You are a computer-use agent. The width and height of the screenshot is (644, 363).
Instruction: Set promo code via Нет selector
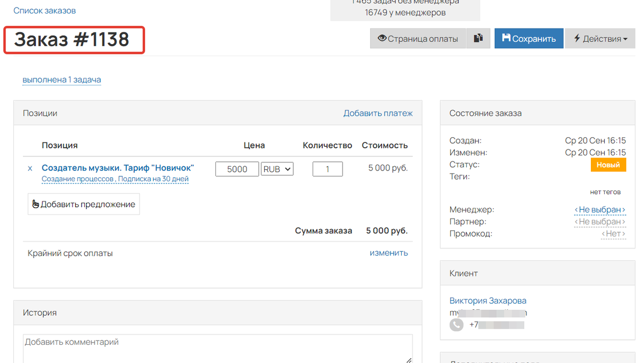[x=613, y=233]
